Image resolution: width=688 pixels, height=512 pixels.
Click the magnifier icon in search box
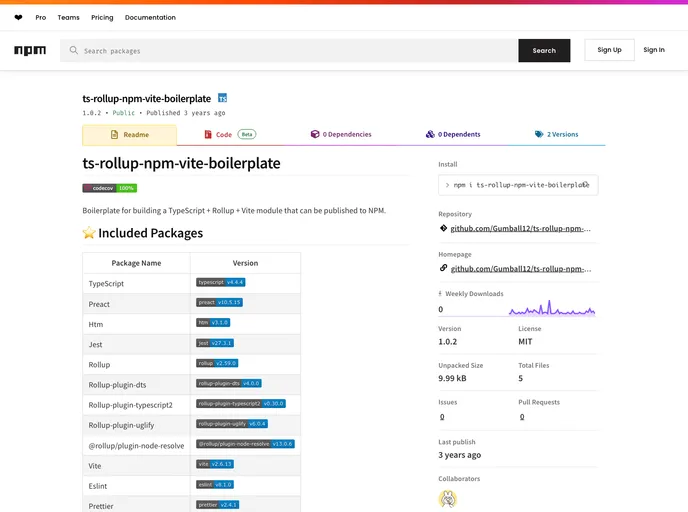[73, 50]
